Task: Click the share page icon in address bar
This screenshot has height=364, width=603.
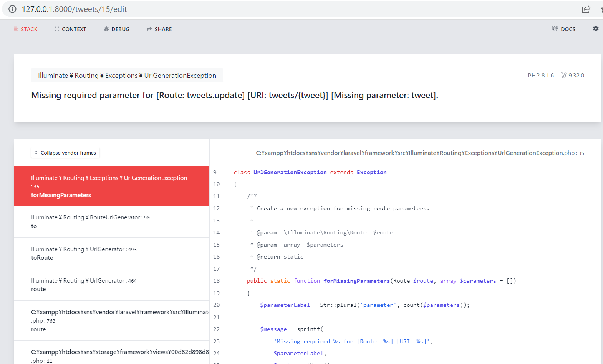Action: (x=586, y=9)
